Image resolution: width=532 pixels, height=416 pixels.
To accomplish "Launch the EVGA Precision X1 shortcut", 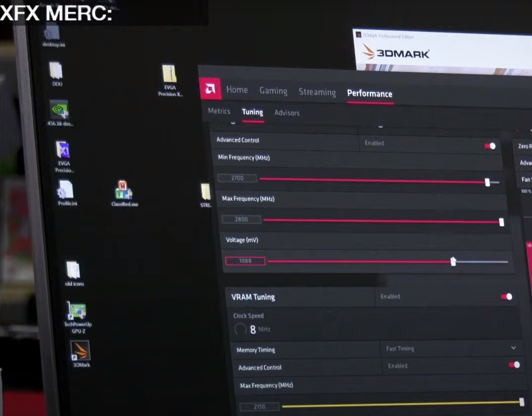I will tap(64, 156).
